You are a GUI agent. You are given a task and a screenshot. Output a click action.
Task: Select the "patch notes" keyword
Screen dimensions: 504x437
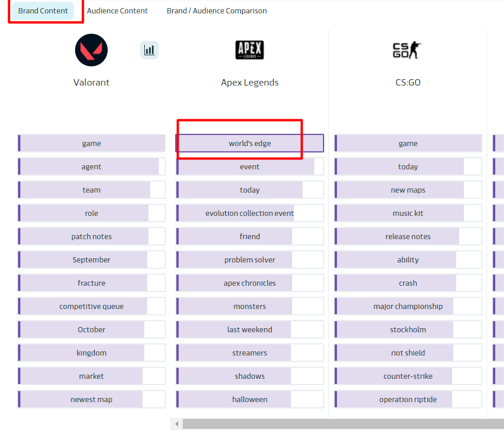click(x=91, y=236)
